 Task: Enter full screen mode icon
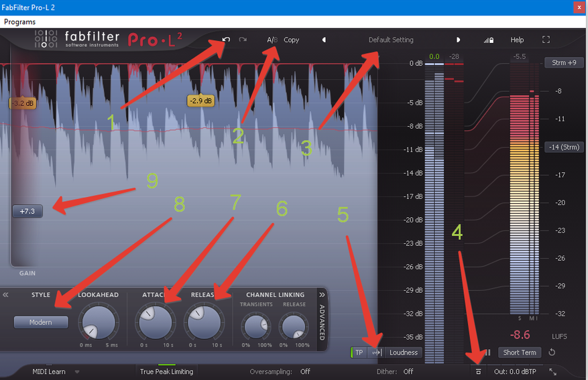click(x=546, y=40)
